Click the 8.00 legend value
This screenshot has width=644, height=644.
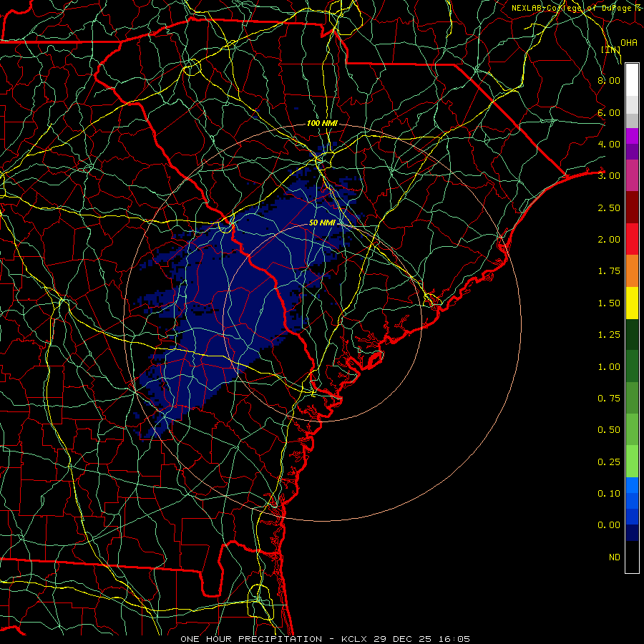609,80
